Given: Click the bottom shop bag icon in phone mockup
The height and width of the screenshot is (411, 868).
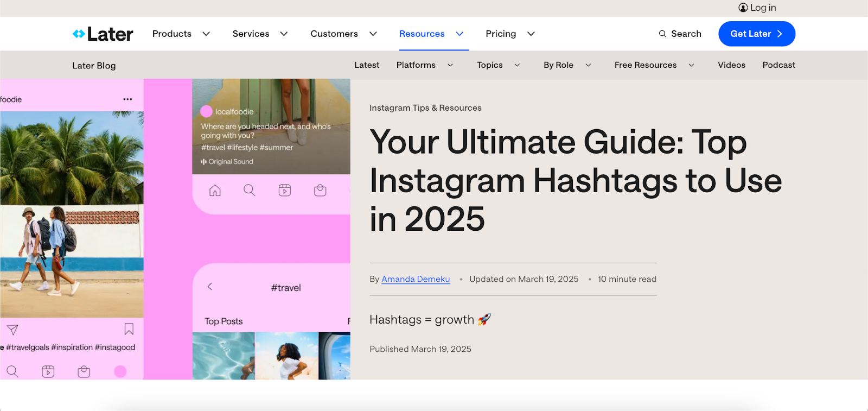Looking at the screenshot, I should pyautogui.click(x=84, y=371).
